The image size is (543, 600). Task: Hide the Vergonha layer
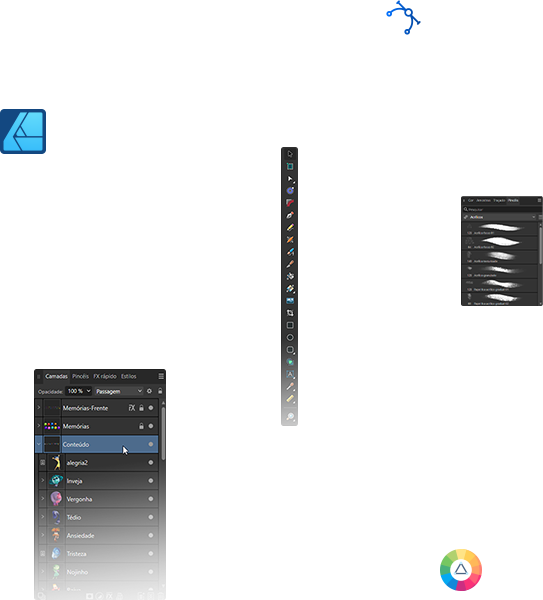click(x=151, y=499)
